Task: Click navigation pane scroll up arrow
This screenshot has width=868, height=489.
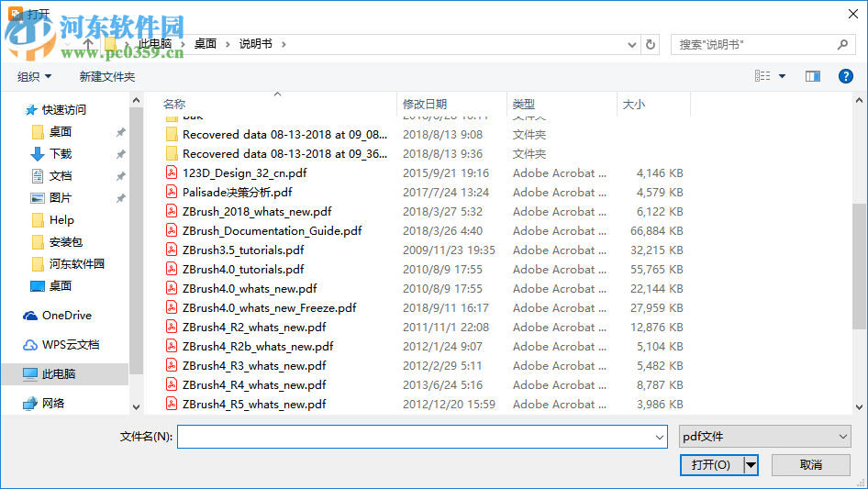Action: click(x=136, y=101)
